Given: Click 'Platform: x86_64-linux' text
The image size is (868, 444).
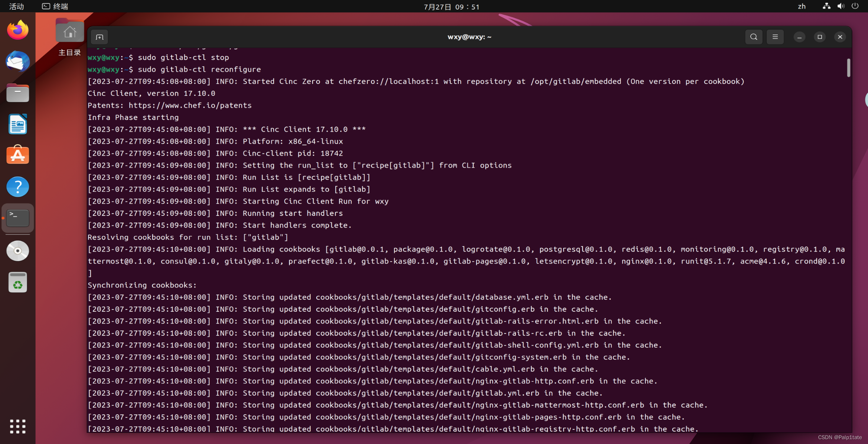Looking at the screenshot, I should 293,141.
